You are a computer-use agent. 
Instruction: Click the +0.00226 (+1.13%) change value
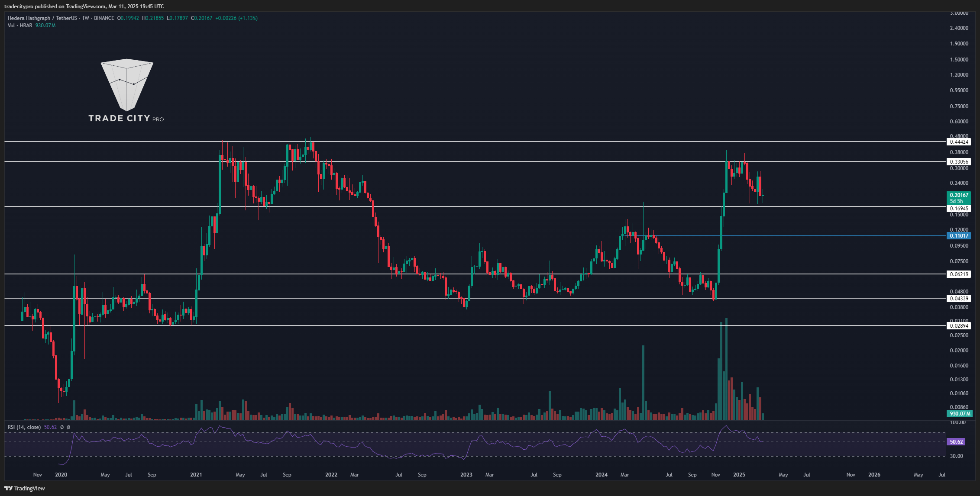[236, 18]
